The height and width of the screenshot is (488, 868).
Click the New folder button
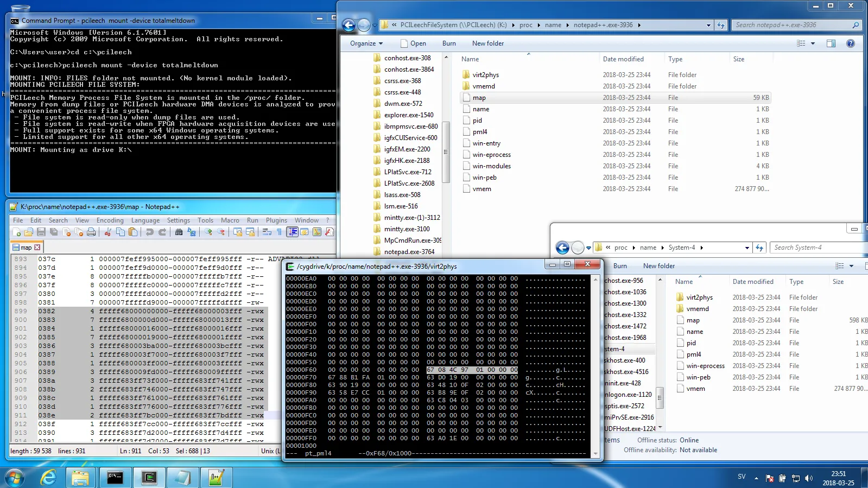(487, 43)
